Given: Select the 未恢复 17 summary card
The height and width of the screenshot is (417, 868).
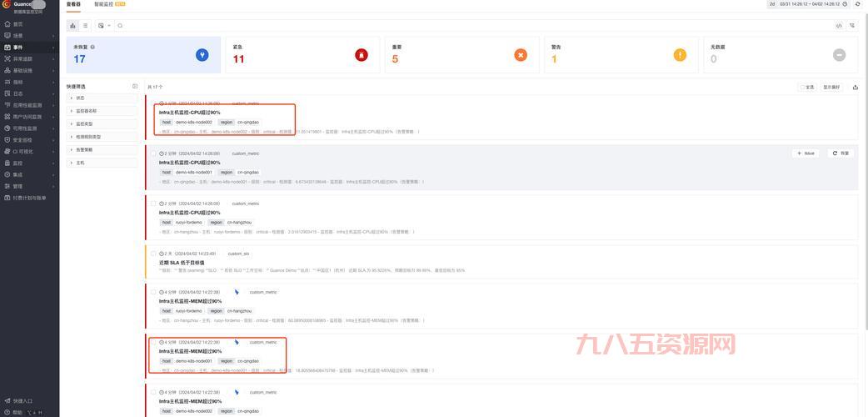Looking at the screenshot, I should tap(143, 55).
